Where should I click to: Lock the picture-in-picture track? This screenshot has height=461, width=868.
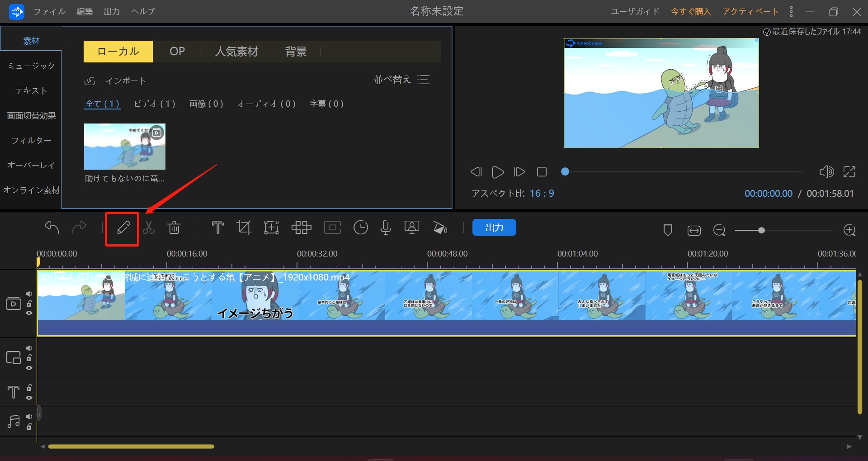(x=29, y=358)
